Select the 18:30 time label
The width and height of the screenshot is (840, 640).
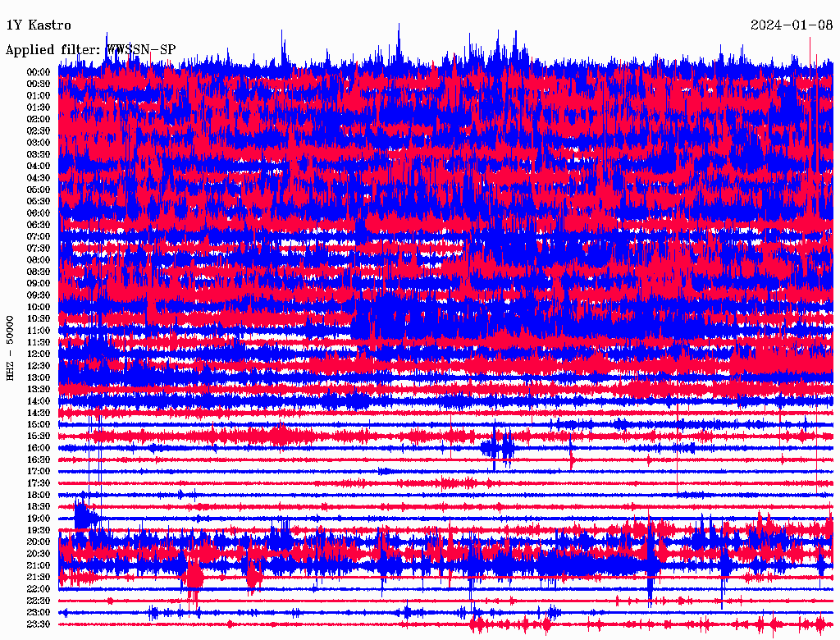(x=39, y=506)
